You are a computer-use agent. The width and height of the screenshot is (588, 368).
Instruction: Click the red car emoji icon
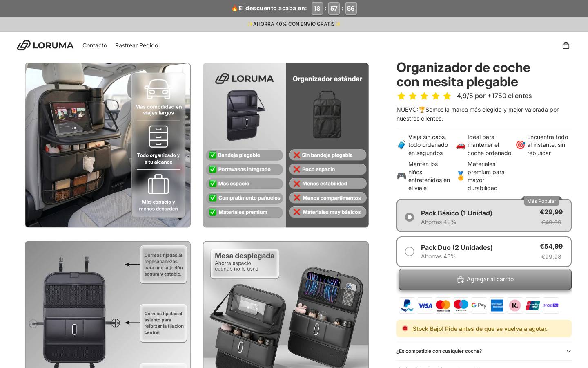point(461,145)
